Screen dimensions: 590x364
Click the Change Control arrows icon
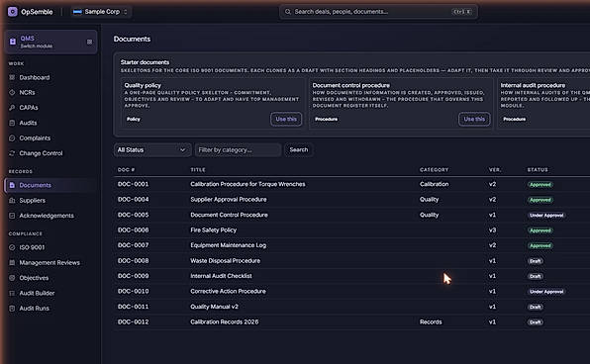(12, 153)
